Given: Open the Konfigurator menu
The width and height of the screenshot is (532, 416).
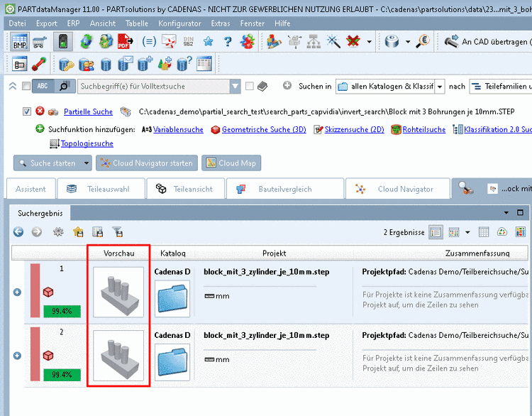Looking at the screenshot, I should tap(179, 23).
